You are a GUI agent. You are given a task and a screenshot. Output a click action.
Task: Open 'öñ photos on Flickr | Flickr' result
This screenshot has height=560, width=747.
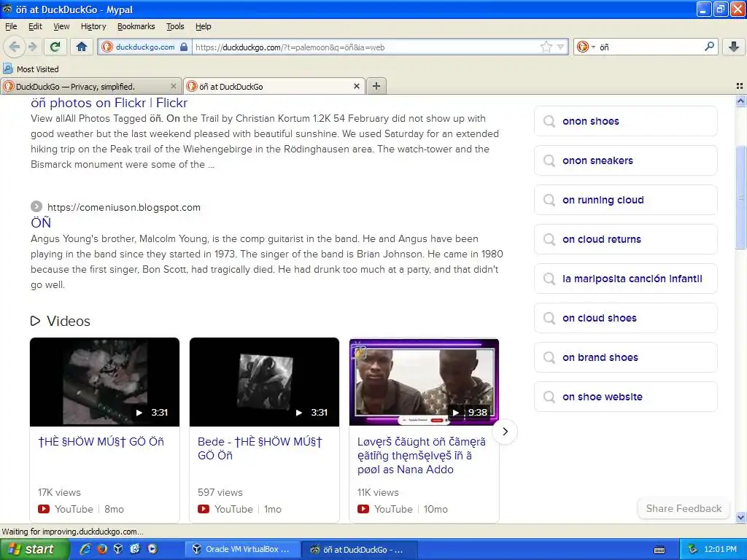coord(109,103)
